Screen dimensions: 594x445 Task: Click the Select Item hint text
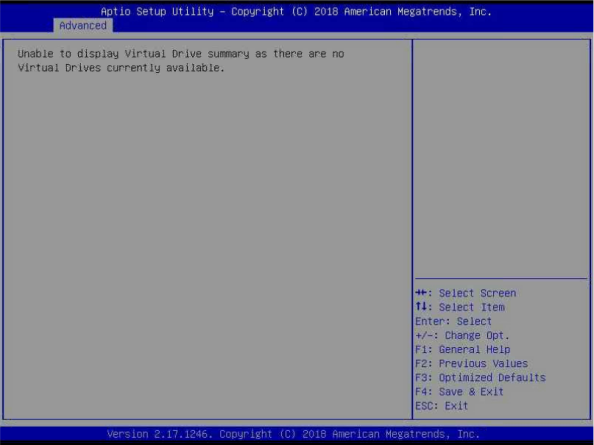pyautogui.click(x=472, y=307)
